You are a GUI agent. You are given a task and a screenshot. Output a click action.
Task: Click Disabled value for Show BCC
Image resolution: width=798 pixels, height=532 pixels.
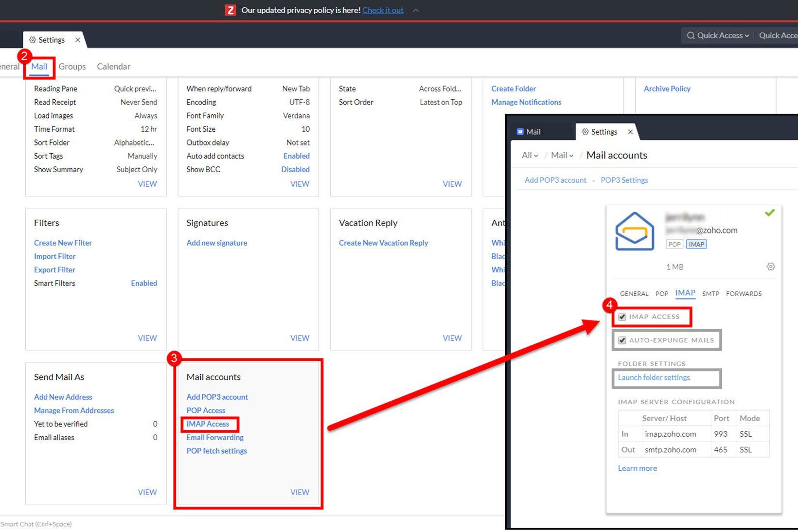pos(295,169)
